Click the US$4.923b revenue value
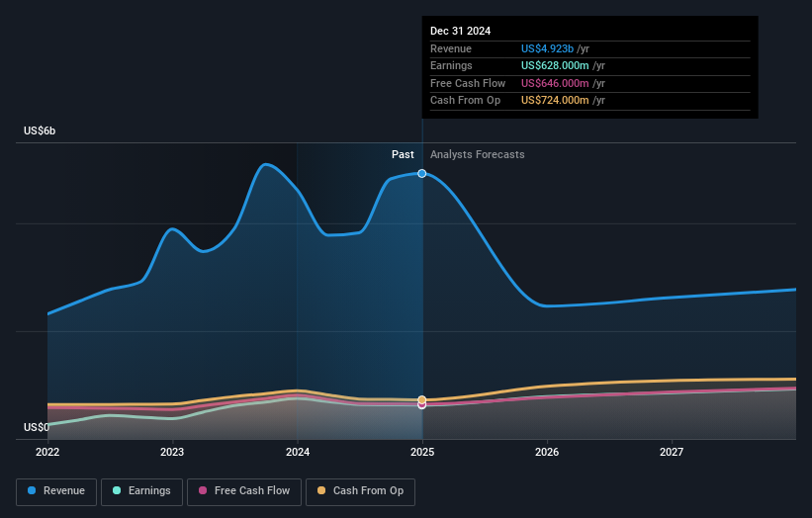 pyautogui.click(x=547, y=48)
